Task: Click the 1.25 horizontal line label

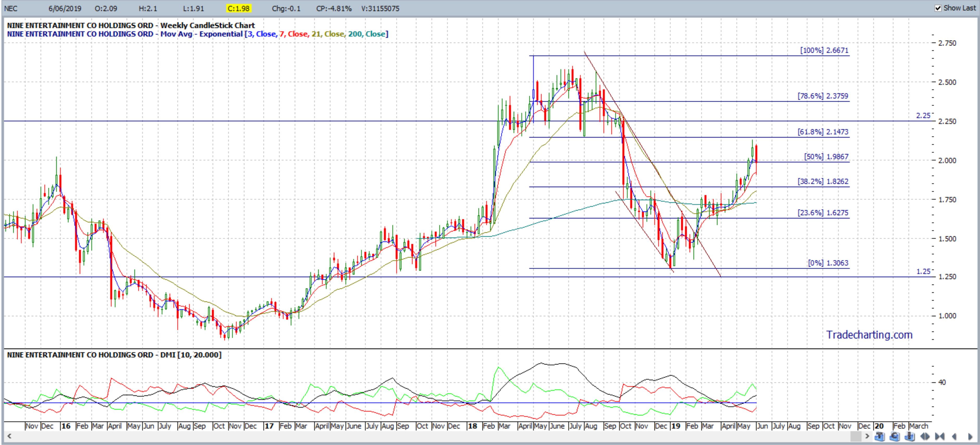Action: [x=923, y=272]
